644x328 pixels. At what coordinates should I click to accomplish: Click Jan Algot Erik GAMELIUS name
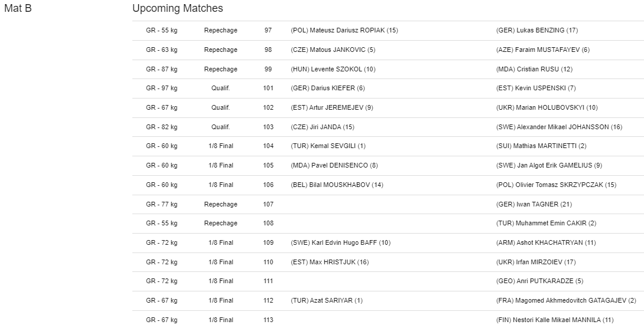point(549,166)
